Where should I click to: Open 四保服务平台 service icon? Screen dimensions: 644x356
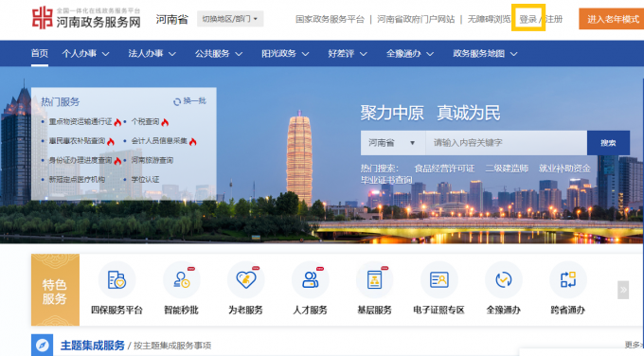point(116,280)
